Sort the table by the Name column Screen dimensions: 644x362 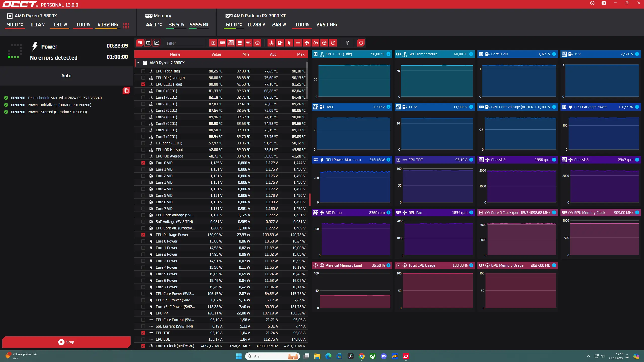(x=175, y=54)
